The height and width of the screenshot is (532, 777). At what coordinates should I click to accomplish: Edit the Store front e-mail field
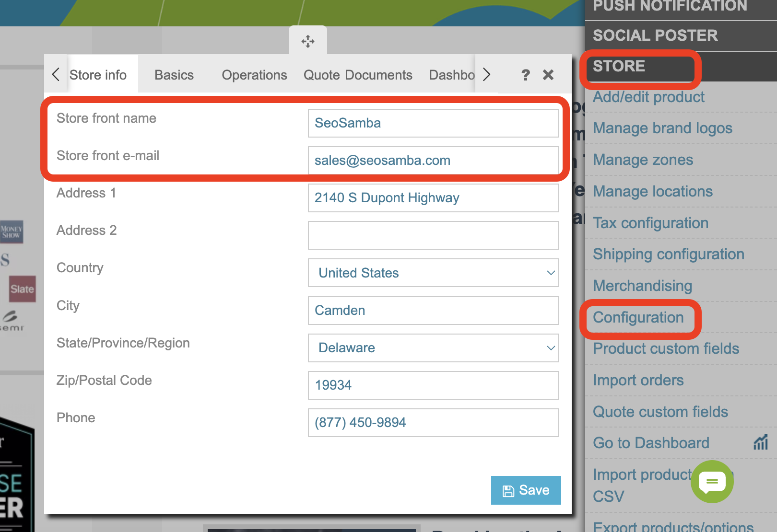tap(434, 161)
